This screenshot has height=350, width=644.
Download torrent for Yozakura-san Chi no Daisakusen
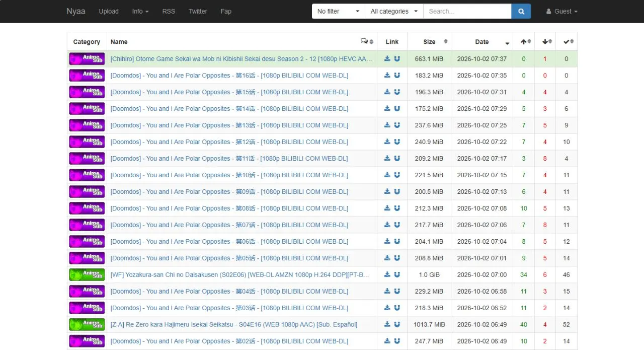click(387, 275)
